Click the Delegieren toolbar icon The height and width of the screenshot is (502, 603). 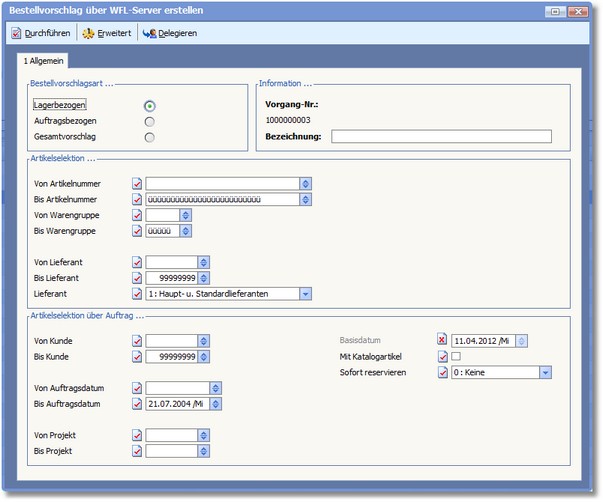[x=149, y=33]
